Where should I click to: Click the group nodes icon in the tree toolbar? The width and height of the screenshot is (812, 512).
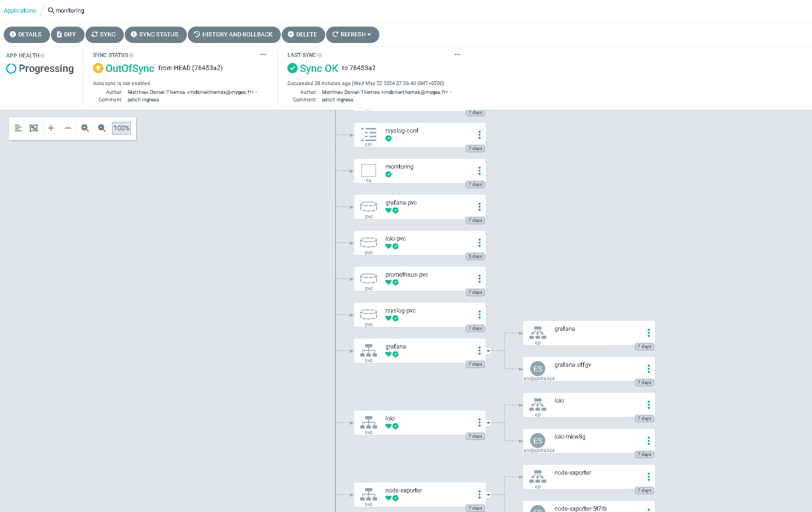(x=34, y=128)
